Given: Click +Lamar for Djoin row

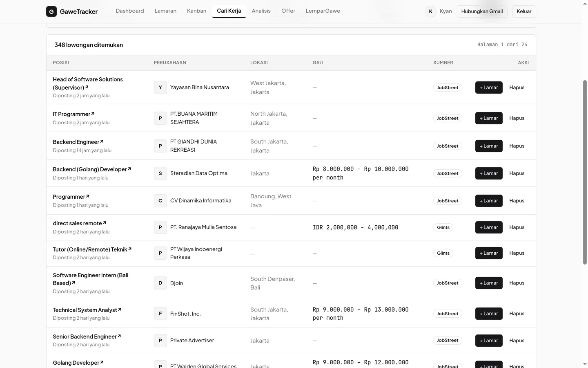Looking at the screenshot, I should click(x=489, y=283).
